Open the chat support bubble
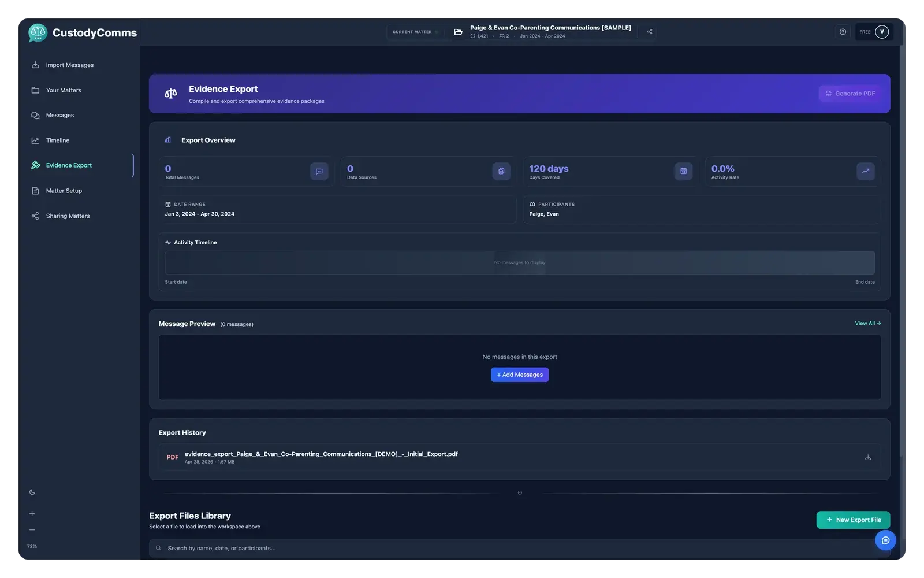The image size is (924, 578). coord(885,540)
